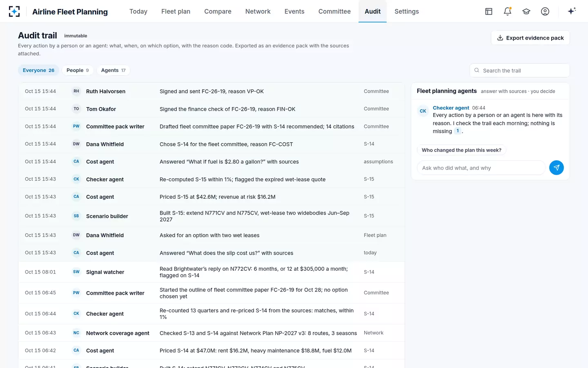This screenshot has width=588, height=368.
Task: Go to the Compare tab
Action: (218, 11)
